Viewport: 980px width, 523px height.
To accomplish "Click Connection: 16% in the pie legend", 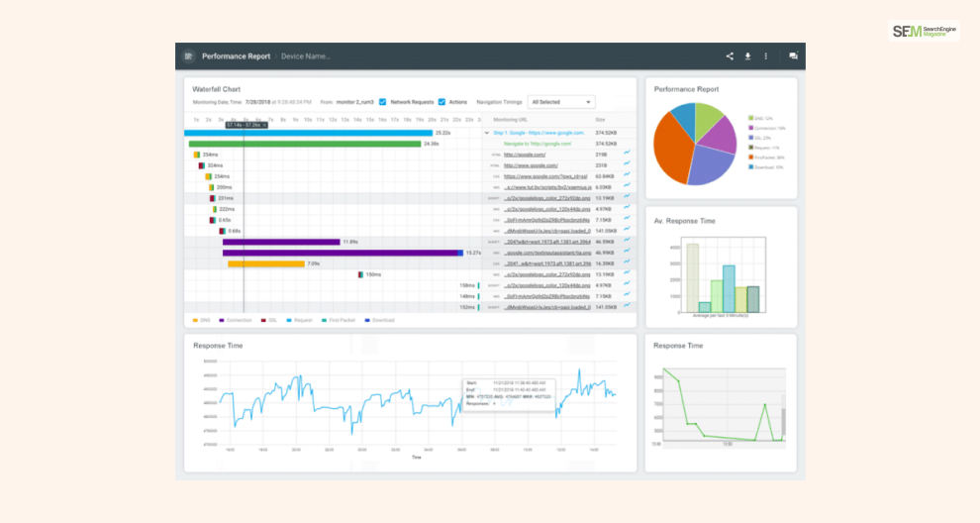I will coord(767,128).
